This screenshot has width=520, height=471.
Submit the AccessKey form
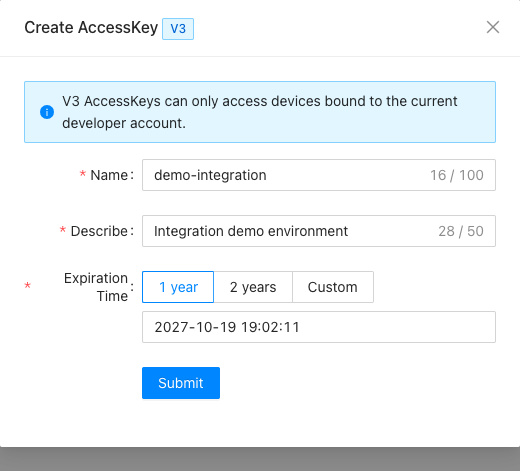181,383
